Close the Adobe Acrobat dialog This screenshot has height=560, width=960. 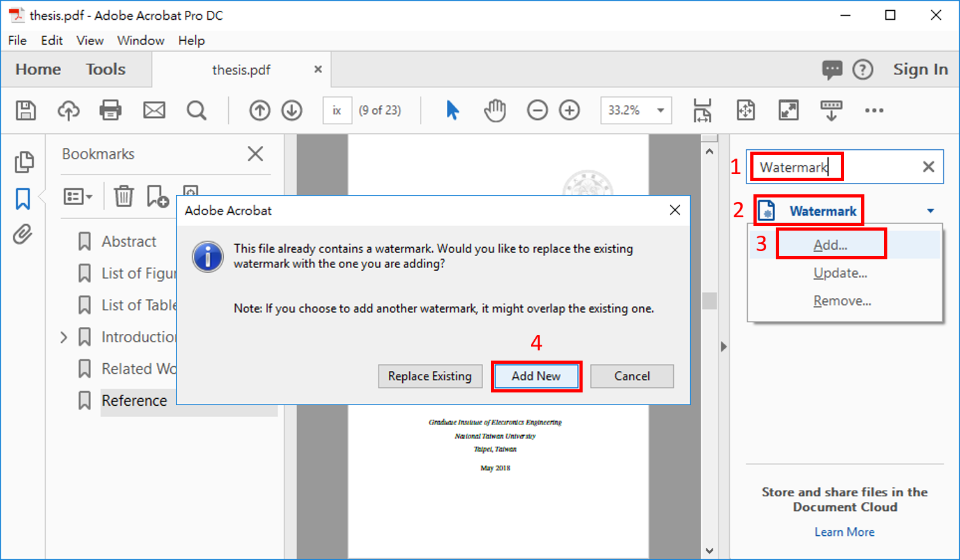675,210
